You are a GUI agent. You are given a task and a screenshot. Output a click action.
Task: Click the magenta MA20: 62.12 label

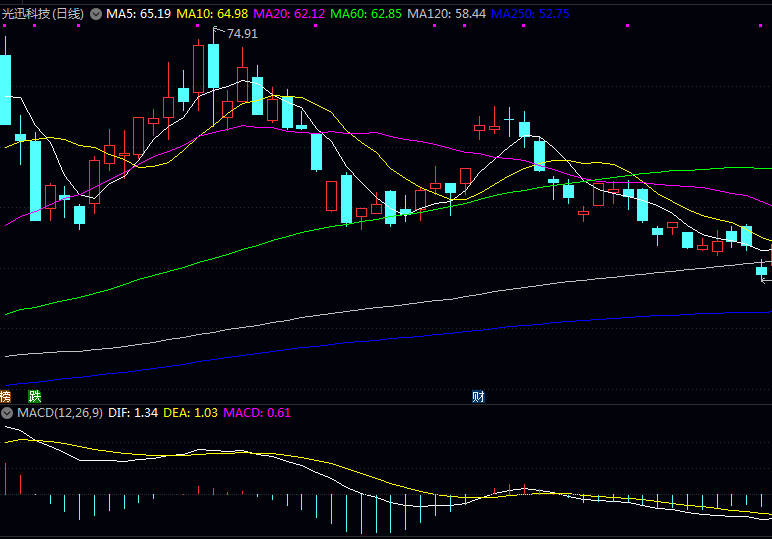click(x=289, y=14)
